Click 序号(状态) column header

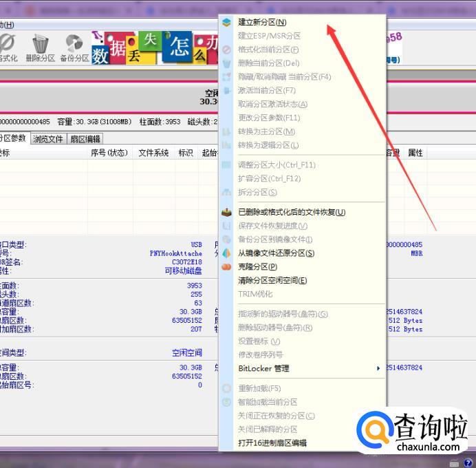click(x=109, y=153)
